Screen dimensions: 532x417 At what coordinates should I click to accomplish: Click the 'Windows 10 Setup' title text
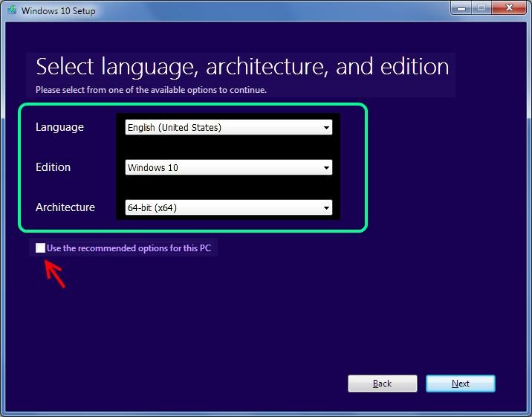[59, 11]
